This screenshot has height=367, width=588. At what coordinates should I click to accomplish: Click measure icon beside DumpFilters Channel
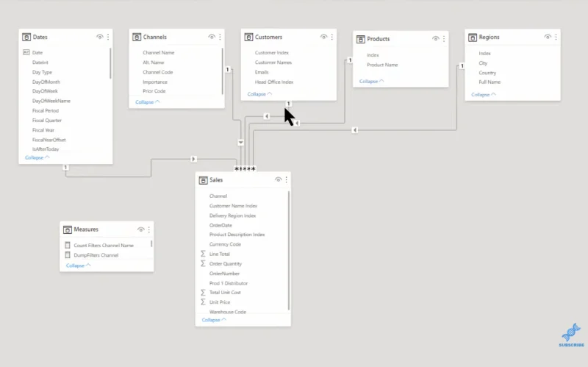click(x=68, y=254)
